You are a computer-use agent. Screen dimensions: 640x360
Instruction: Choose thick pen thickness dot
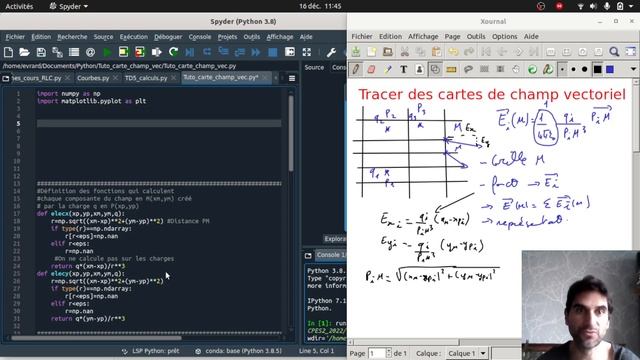pyautogui.click(x=584, y=69)
